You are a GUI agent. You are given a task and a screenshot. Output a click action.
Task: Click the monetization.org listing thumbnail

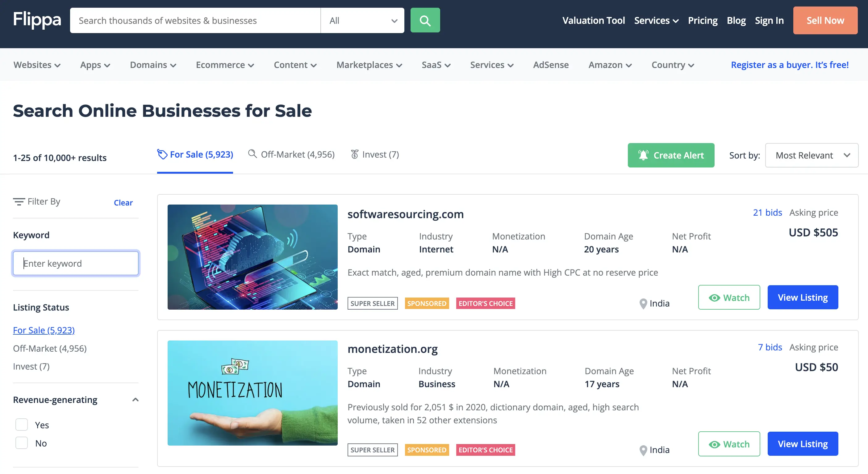(252, 393)
